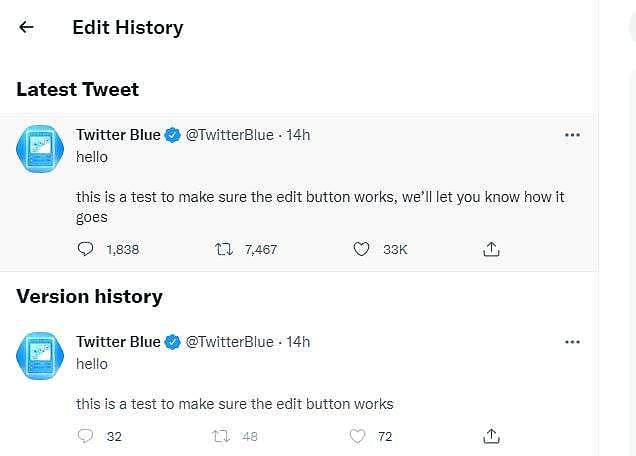Click Twitter Blue avatar in Version history
This screenshot has width=636, height=456.
pos(41,357)
